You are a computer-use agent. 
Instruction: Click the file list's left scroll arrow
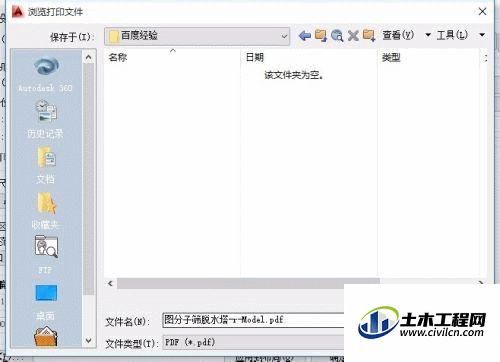[110, 283]
